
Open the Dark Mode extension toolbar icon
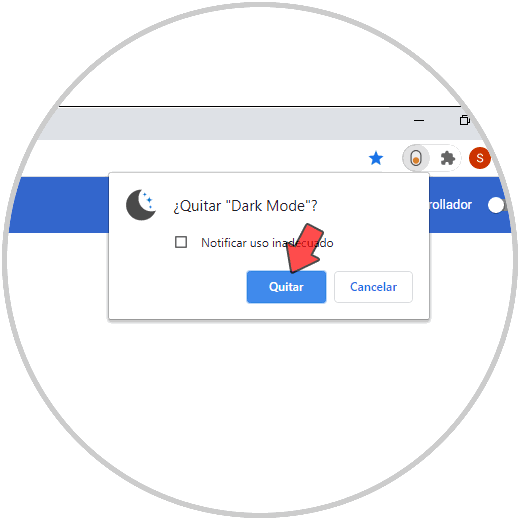click(416, 158)
